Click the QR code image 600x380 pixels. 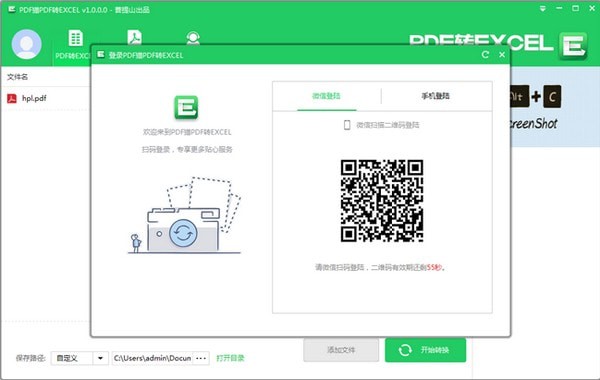382,201
